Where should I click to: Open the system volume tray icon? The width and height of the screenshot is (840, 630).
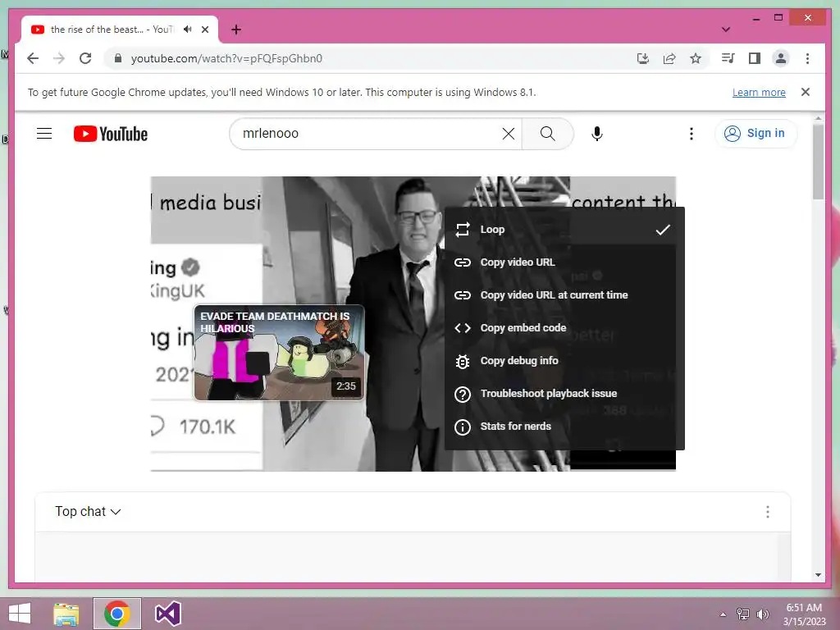click(x=762, y=614)
